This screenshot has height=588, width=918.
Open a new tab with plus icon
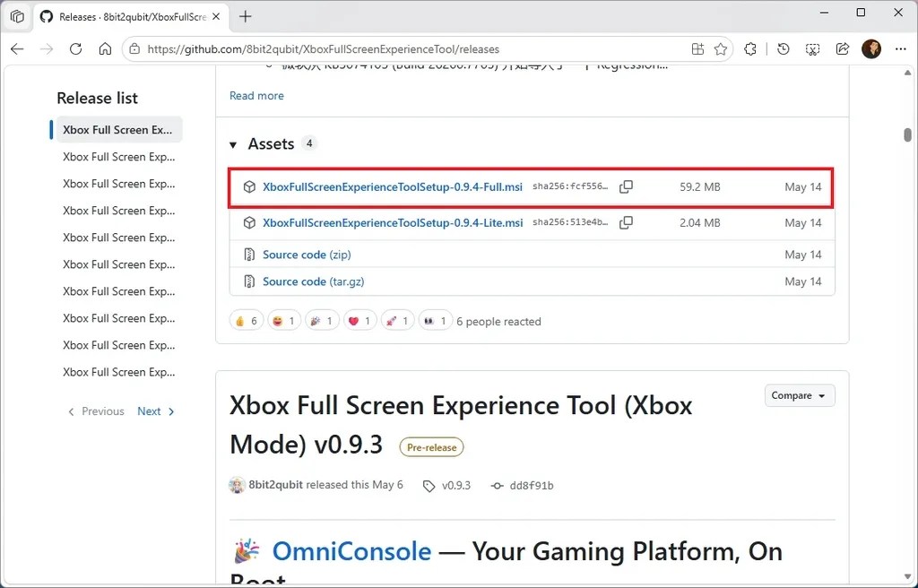[x=246, y=16]
